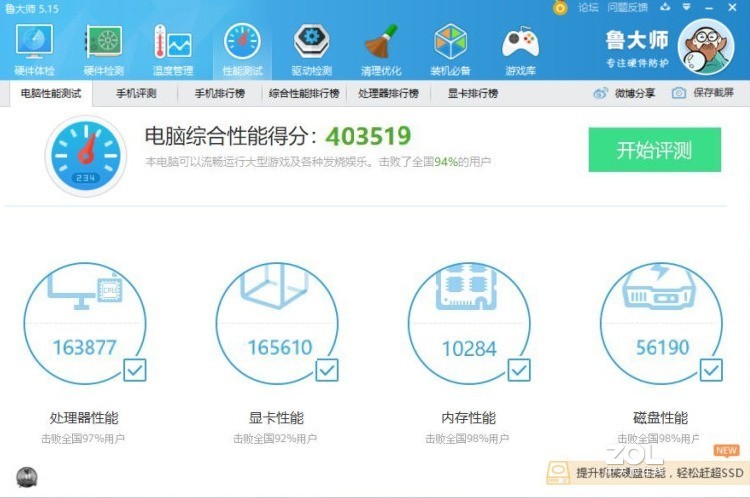Uncheck the 磁盘性能 checkbox
Image resolution: width=750 pixels, height=498 pixels.
point(711,370)
